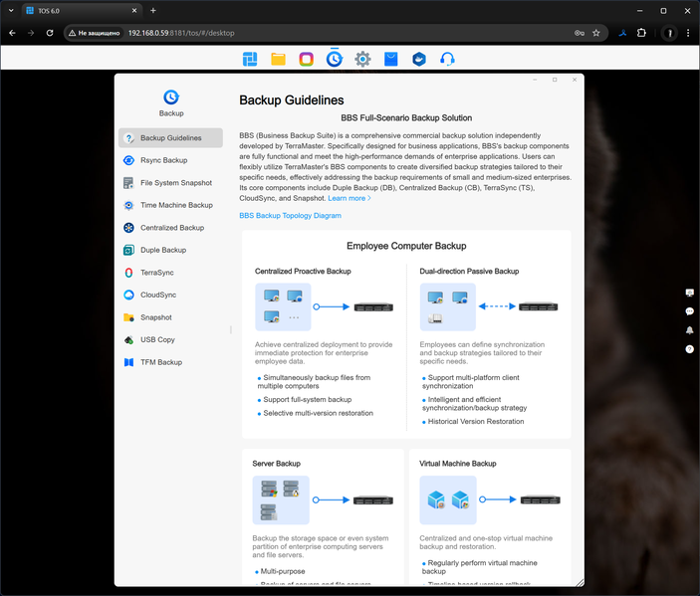Click the Virtual Machine Backup cubes illustration
This screenshot has width=700, height=596.
pos(448,500)
